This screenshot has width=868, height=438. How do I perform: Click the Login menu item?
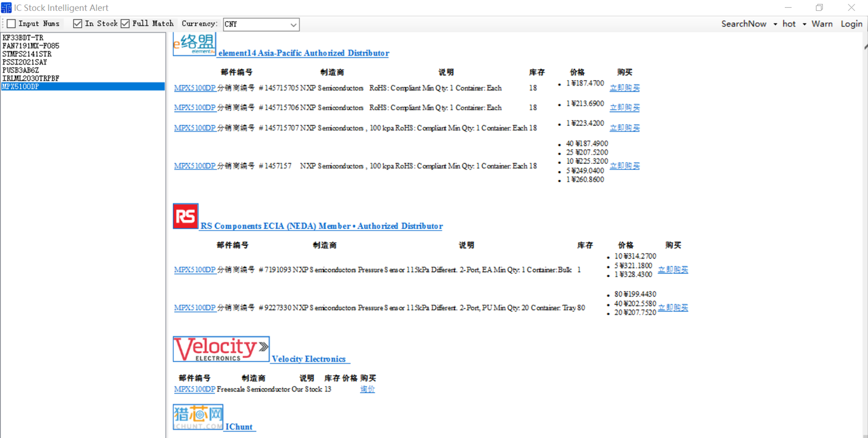click(851, 23)
